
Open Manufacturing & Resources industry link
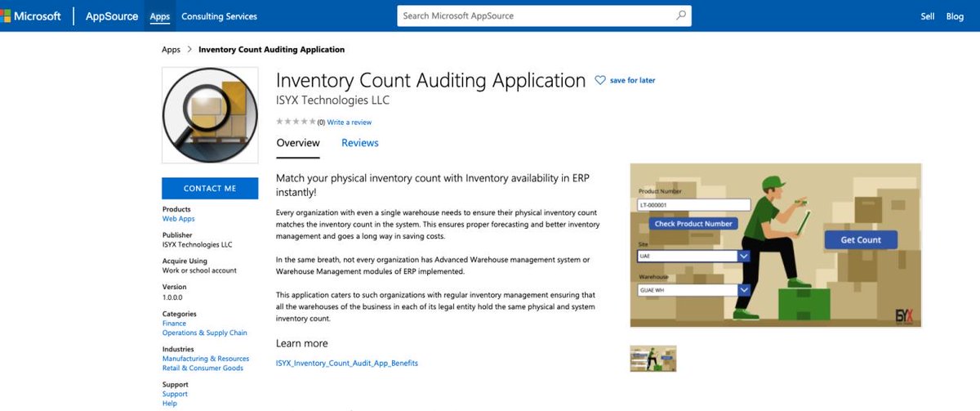point(206,359)
